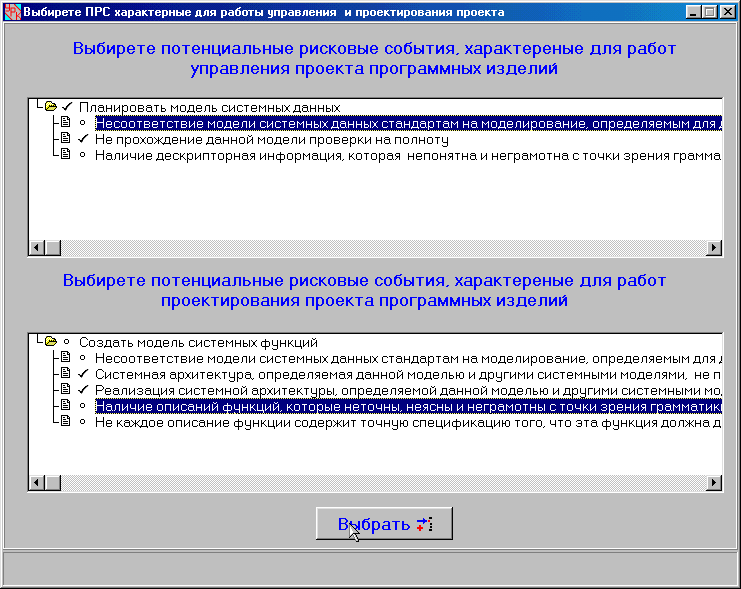Image resolution: width=741 pixels, height=589 pixels.
Task: Open folder icon beside Создать модель системных функций
Action: point(51,341)
